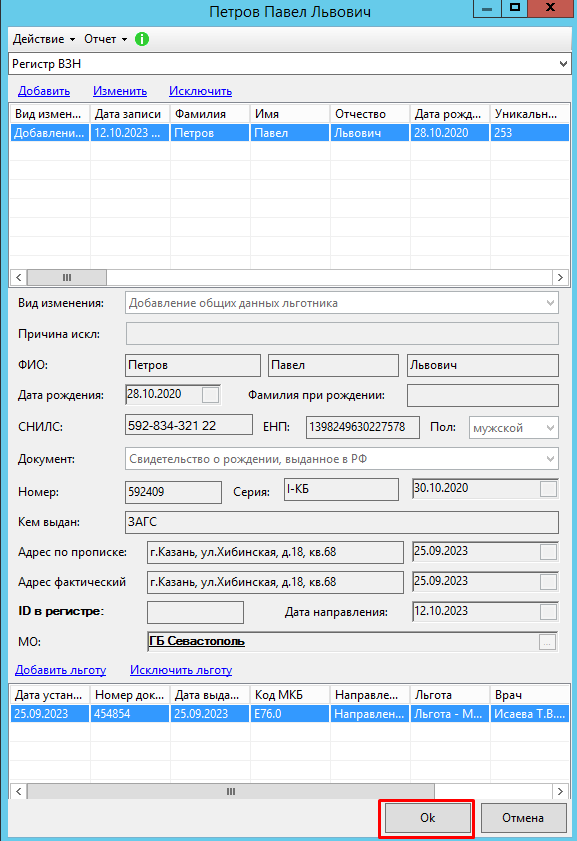The image size is (577, 841).
Task: Click the green info icon
Action: [x=142, y=39]
